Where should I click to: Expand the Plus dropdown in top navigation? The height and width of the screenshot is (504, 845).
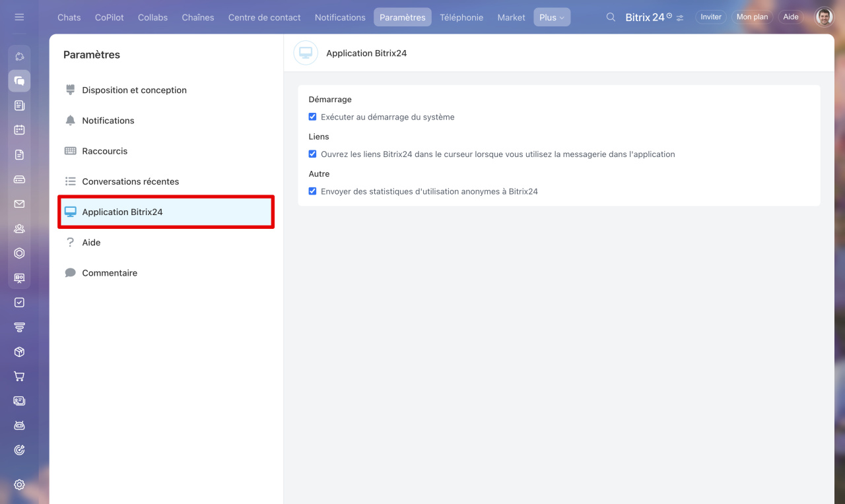[552, 17]
